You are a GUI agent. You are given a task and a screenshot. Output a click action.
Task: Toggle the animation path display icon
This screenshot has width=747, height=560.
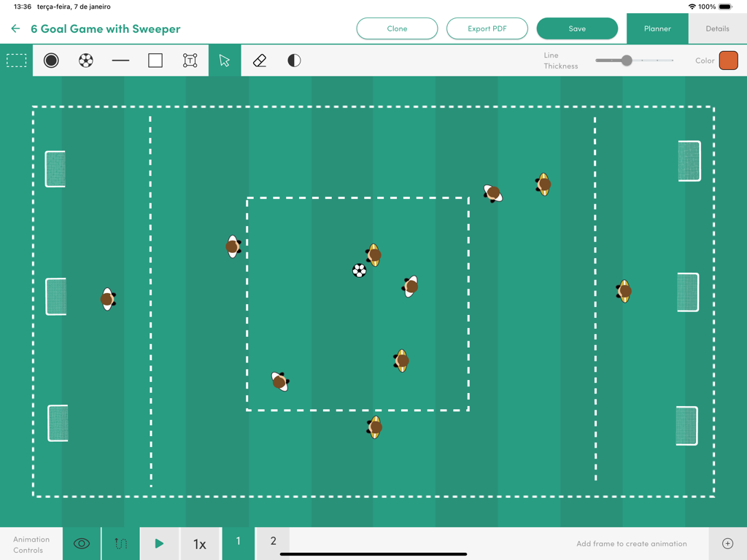point(120,543)
